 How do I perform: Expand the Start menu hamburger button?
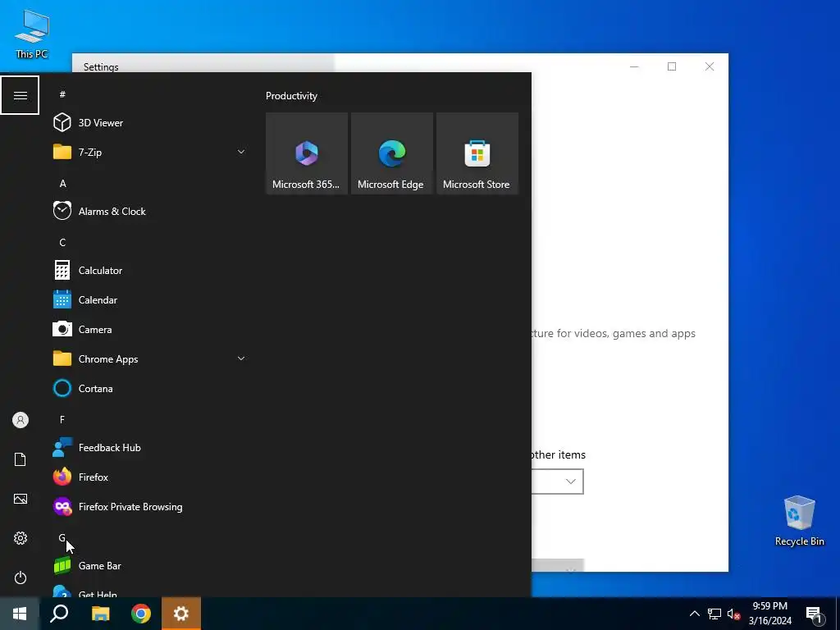(x=20, y=95)
